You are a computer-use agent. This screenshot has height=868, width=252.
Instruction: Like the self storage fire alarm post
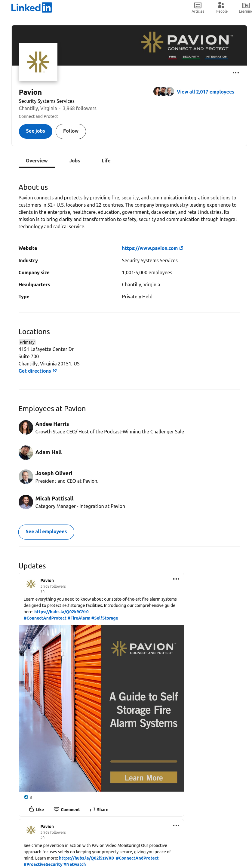[x=36, y=809]
